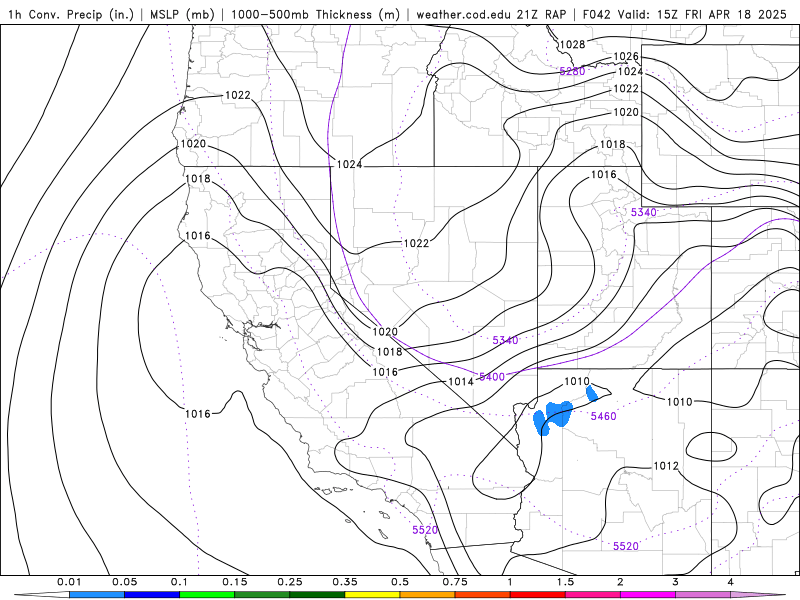
Task: Click the bright green 0.1–0.15 legend swatch
Action: click(207, 595)
